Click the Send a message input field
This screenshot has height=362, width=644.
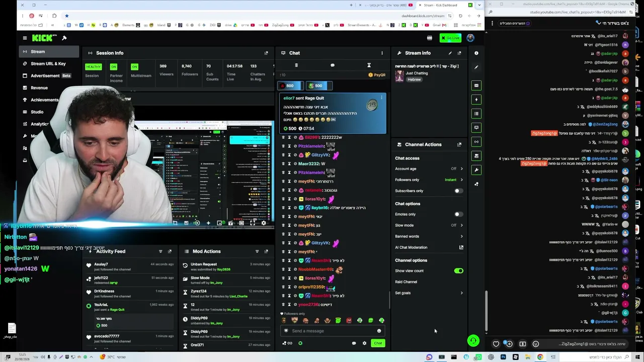[333, 331]
